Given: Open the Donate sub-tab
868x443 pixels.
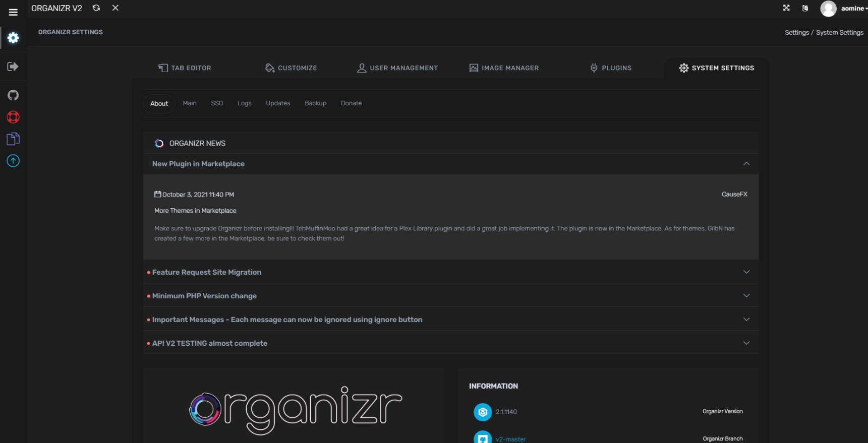Looking at the screenshot, I should [x=351, y=103].
